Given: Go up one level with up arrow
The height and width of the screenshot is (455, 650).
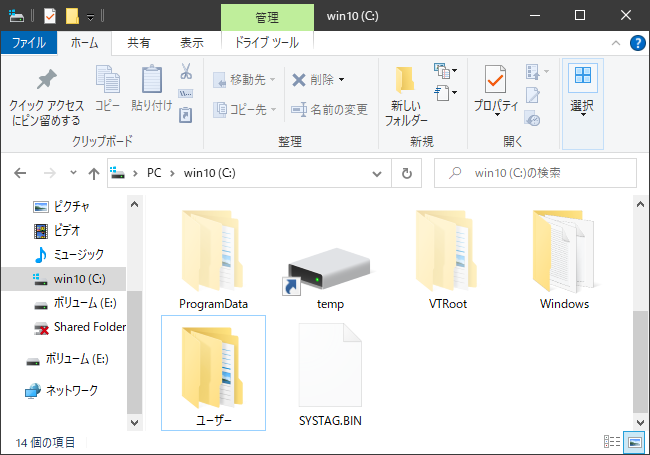Looking at the screenshot, I should click(x=94, y=173).
